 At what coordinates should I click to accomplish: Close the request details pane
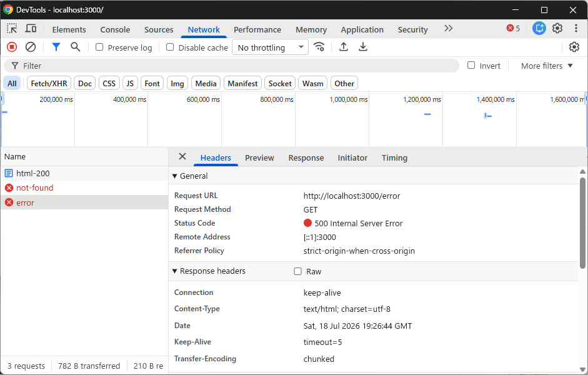[x=182, y=157]
